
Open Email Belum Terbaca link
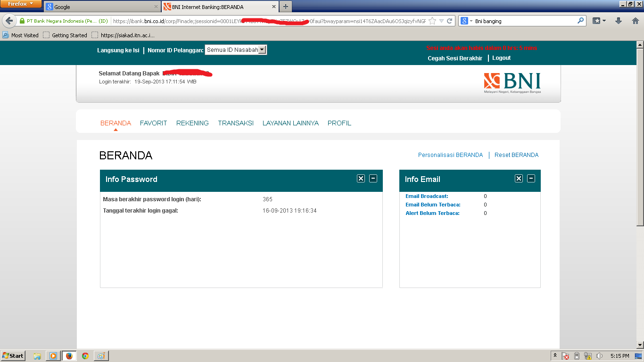click(x=433, y=205)
